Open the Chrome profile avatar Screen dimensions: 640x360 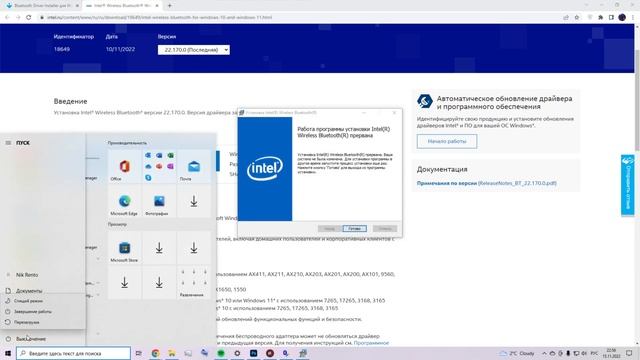(622, 18)
